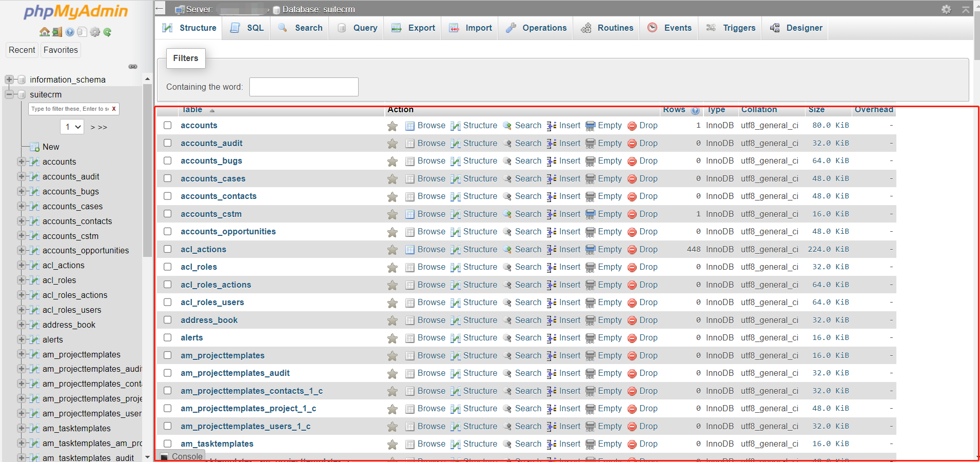This screenshot has width=980, height=462.
Task: Click the Containing the word filter field
Action: [304, 87]
